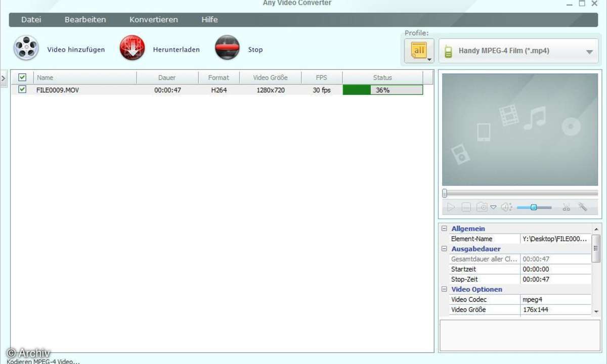Click the H264 format cell
Image resolution: width=607 pixels, height=364 pixels.
[219, 90]
